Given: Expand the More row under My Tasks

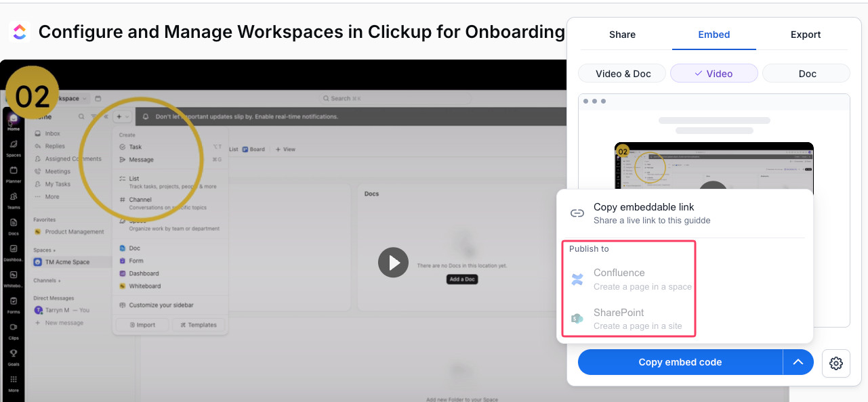Looking at the screenshot, I should pos(52,197).
